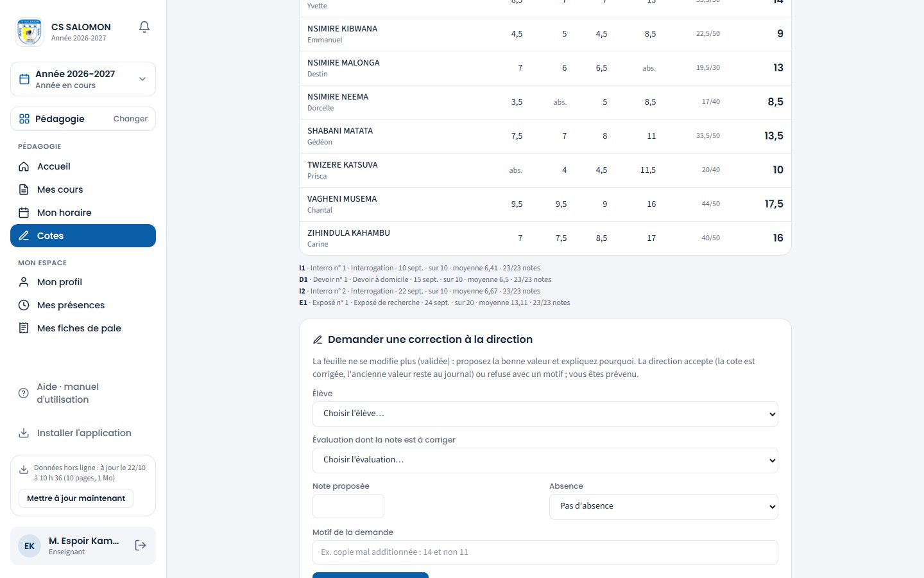The width and height of the screenshot is (924, 578).
Task: Click student name SHABANI MATATA
Action: pos(340,131)
